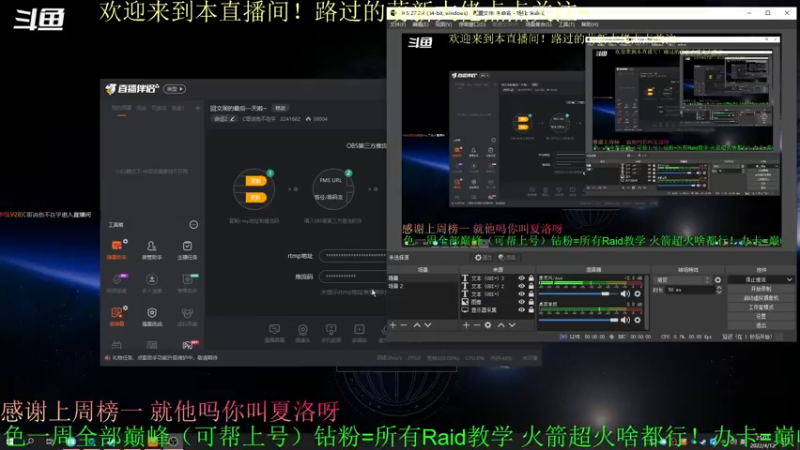Add a scene tab with plus button

[x=197, y=108]
